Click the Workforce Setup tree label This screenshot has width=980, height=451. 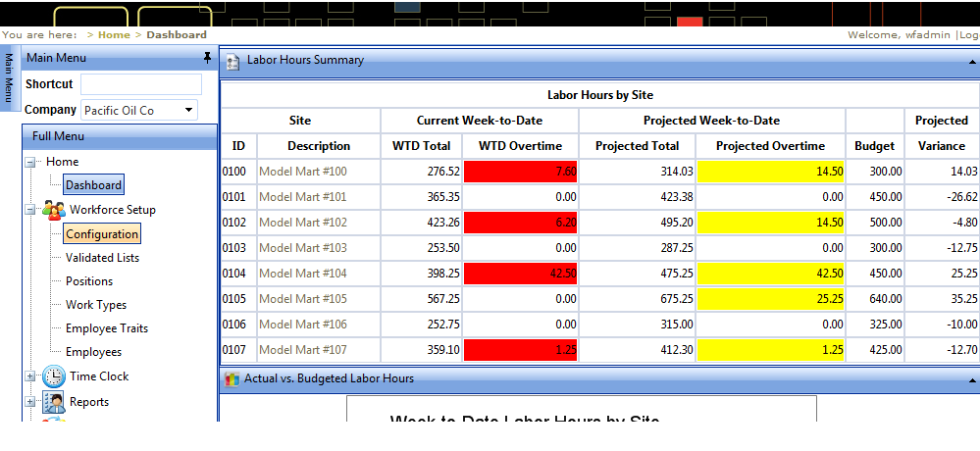[x=113, y=210]
